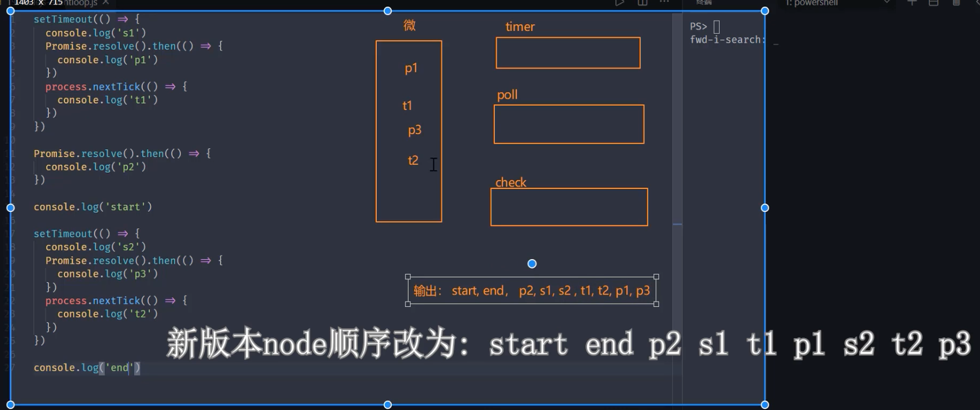980x410 pixels.
Task: Open the editor's more actions ellipsis
Action: click(x=664, y=2)
